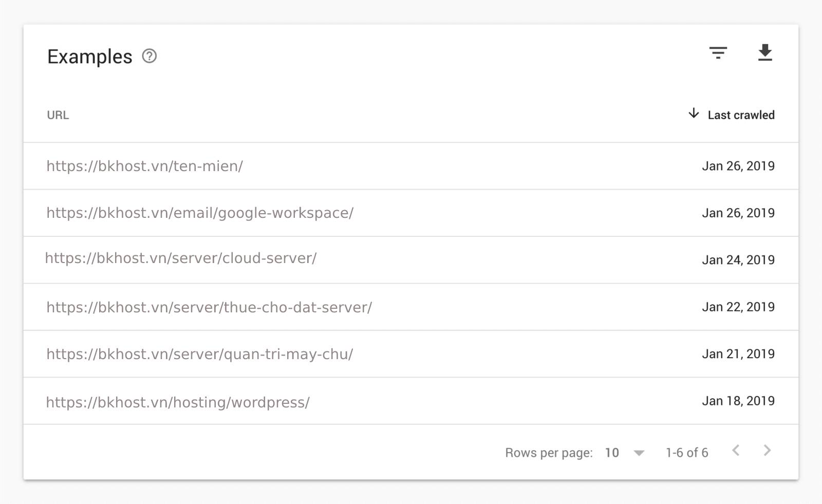Expand the Rows per page dropdown
The image size is (822, 504).
coord(639,453)
